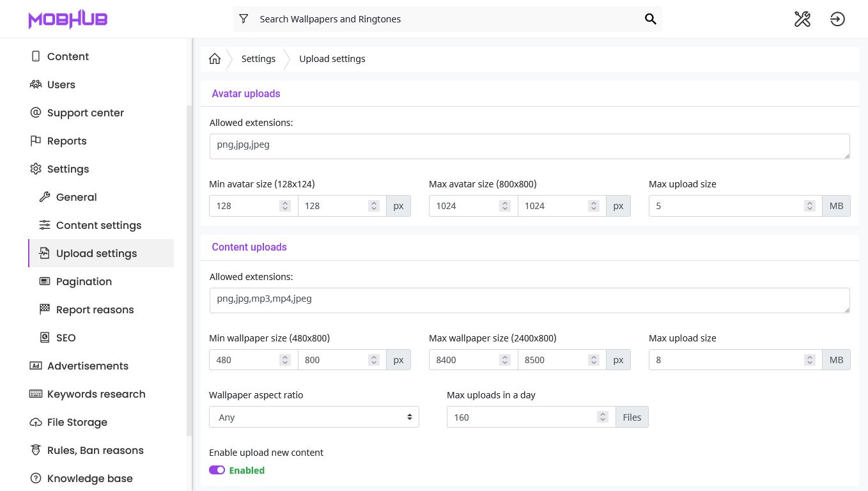Open the Wallpaper aspect ratio dropdown
The height and width of the screenshot is (491, 868).
click(314, 417)
